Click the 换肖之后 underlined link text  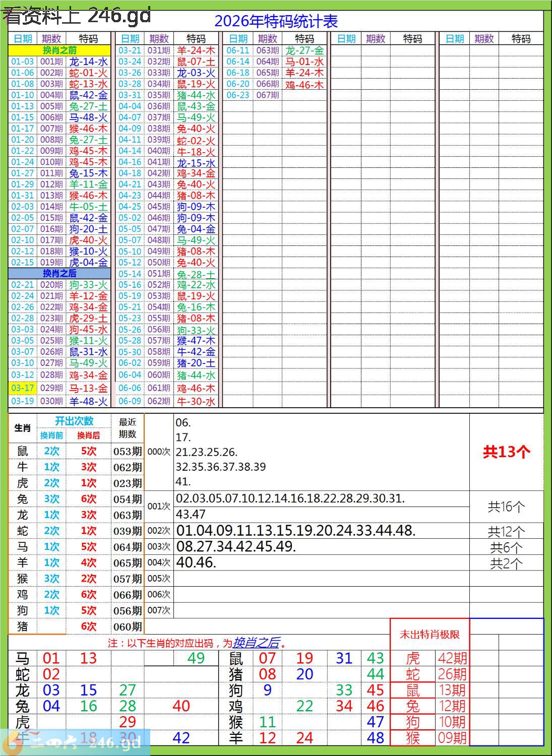(x=256, y=643)
